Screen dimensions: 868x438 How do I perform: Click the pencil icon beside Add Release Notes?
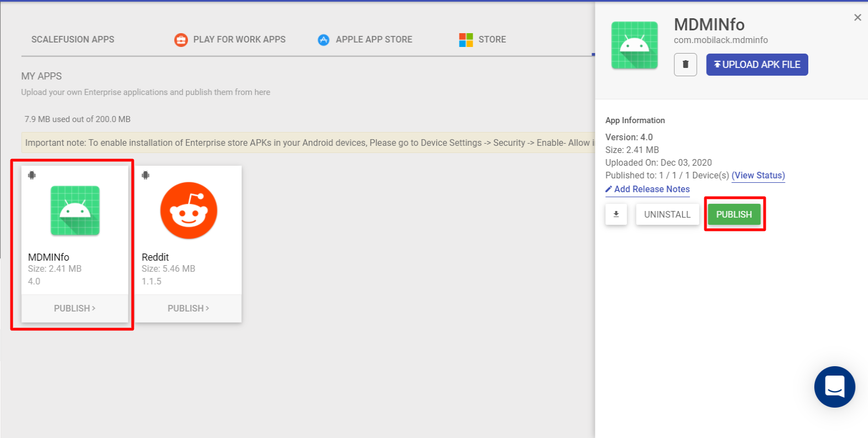point(609,189)
